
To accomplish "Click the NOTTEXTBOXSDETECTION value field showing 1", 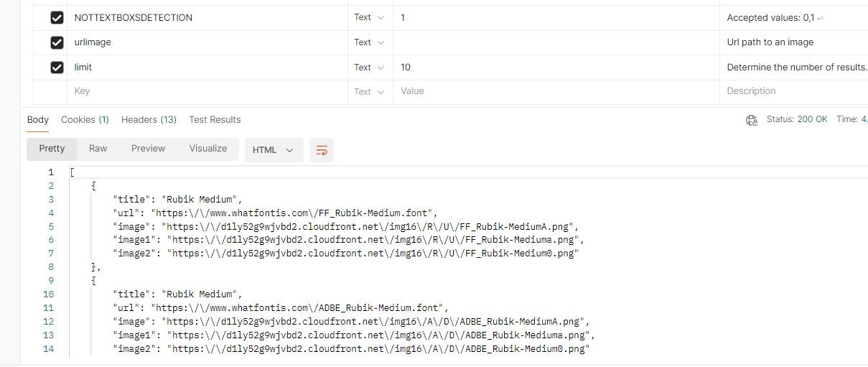I will coord(556,18).
